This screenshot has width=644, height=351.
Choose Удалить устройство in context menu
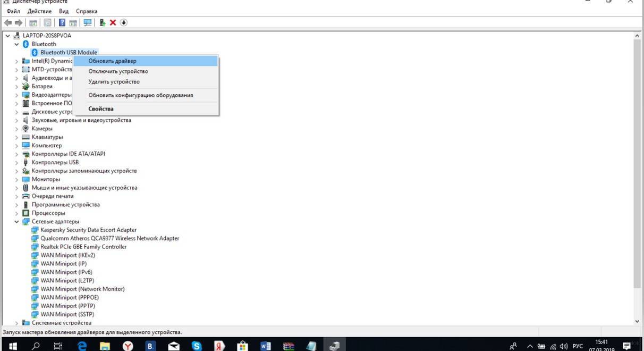click(146, 82)
